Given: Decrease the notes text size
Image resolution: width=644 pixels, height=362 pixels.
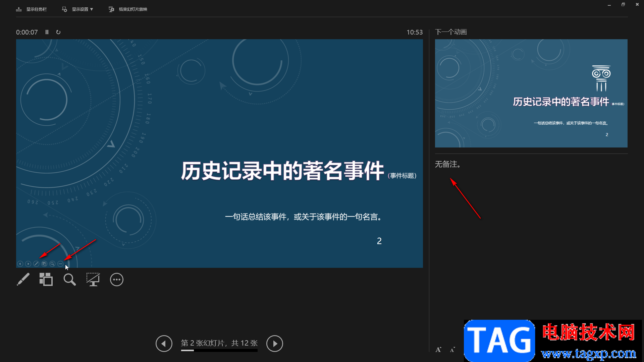Looking at the screenshot, I should click(452, 350).
